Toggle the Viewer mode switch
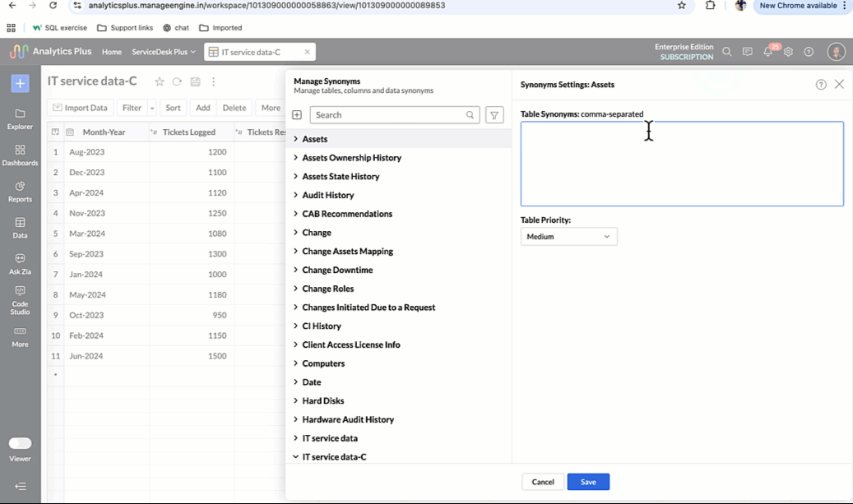853x504 pixels. click(20, 443)
